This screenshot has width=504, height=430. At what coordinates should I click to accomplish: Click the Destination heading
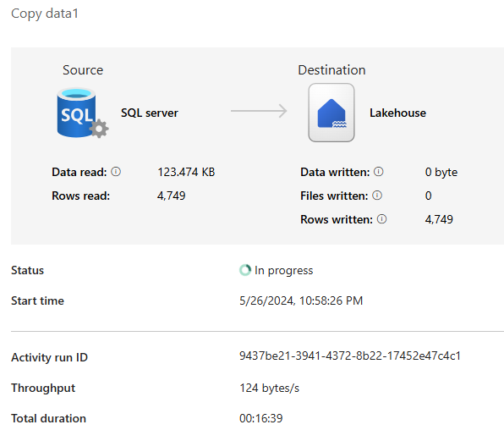click(x=331, y=70)
